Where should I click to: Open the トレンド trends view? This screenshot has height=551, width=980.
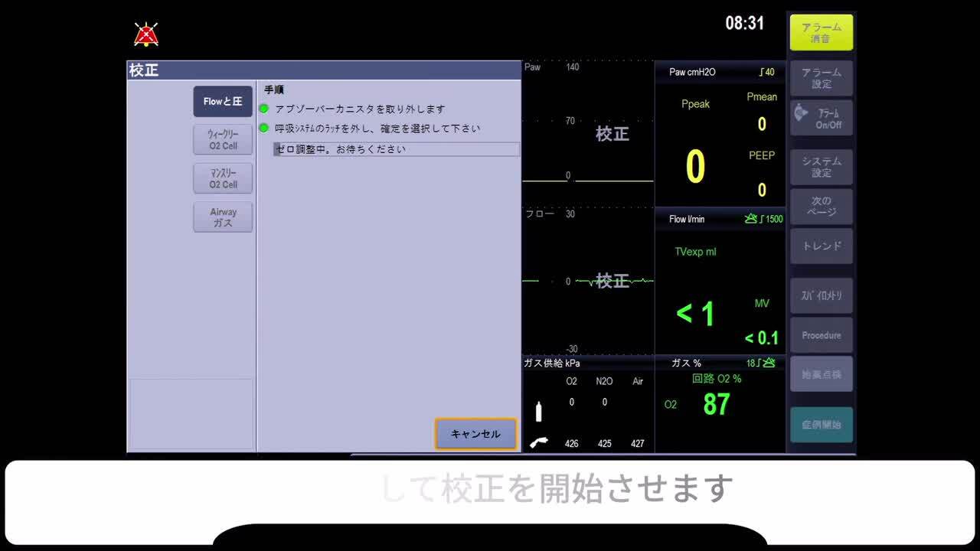822,246
